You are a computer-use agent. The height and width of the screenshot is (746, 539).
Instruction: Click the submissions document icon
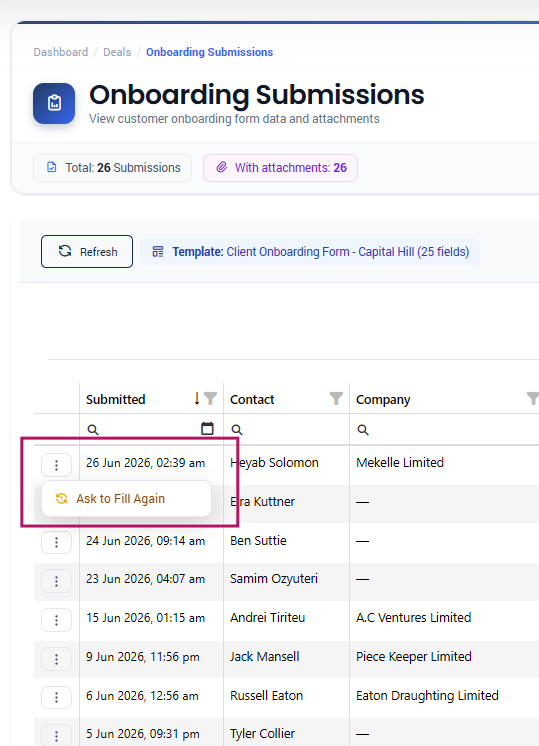click(x=51, y=167)
